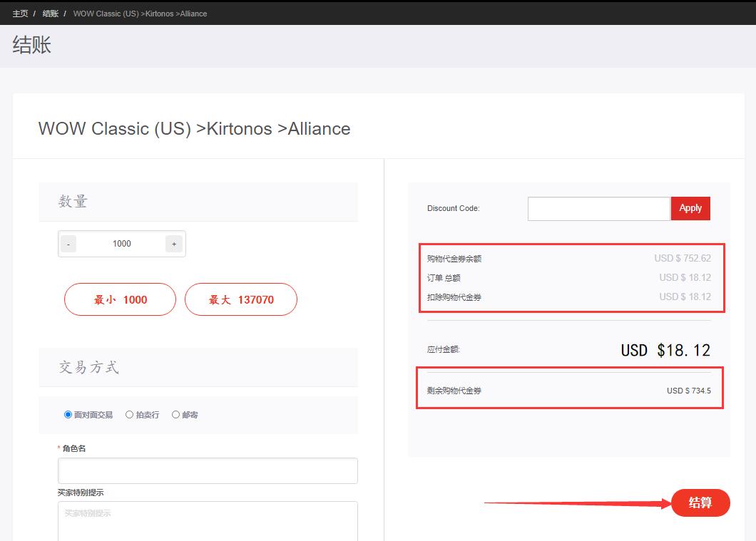This screenshot has height=541, width=756.
Task: Click the large 结账 page heading
Action: 32,45
